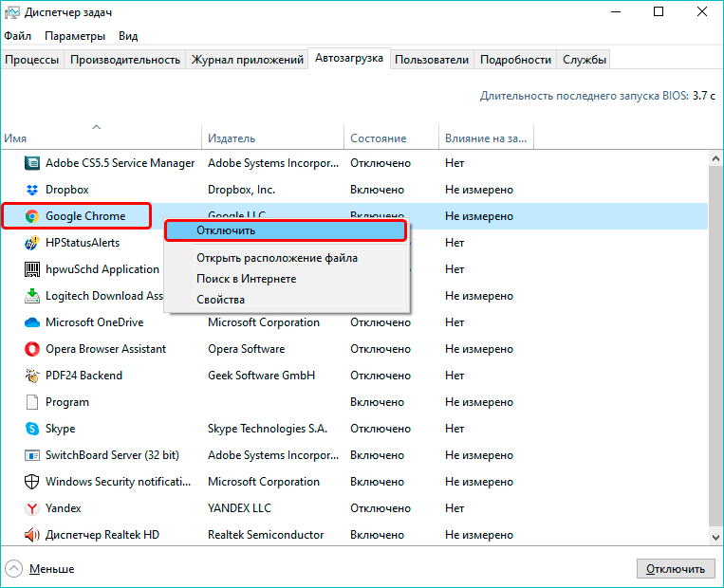Screen dimensions: 724x588
Task: Sort by the Издатель column header
Action: point(273,138)
